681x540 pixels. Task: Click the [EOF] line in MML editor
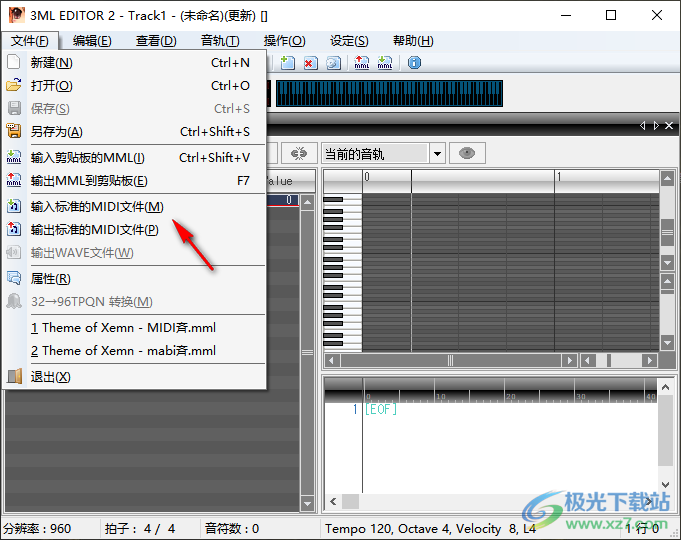click(380, 409)
